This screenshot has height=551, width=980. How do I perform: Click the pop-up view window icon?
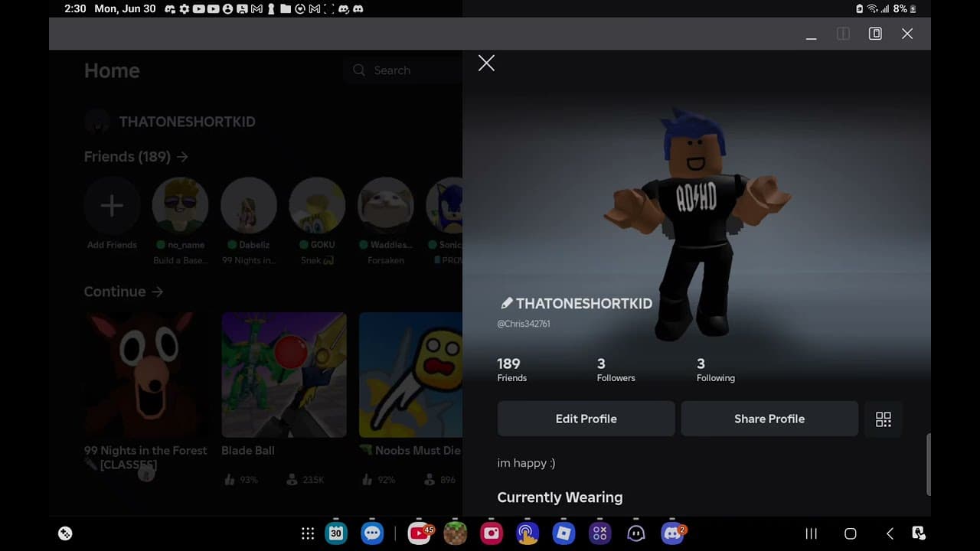pos(875,34)
